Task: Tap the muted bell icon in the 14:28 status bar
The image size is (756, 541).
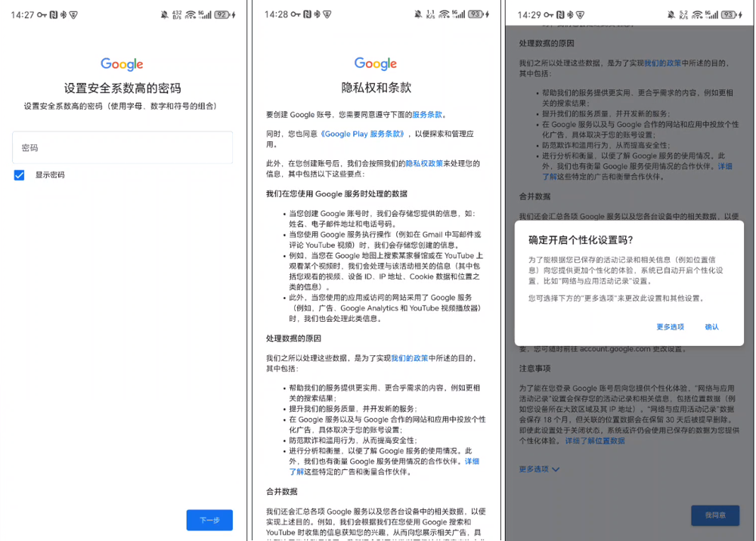Action: pyautogui.click(x=418, y=14)
